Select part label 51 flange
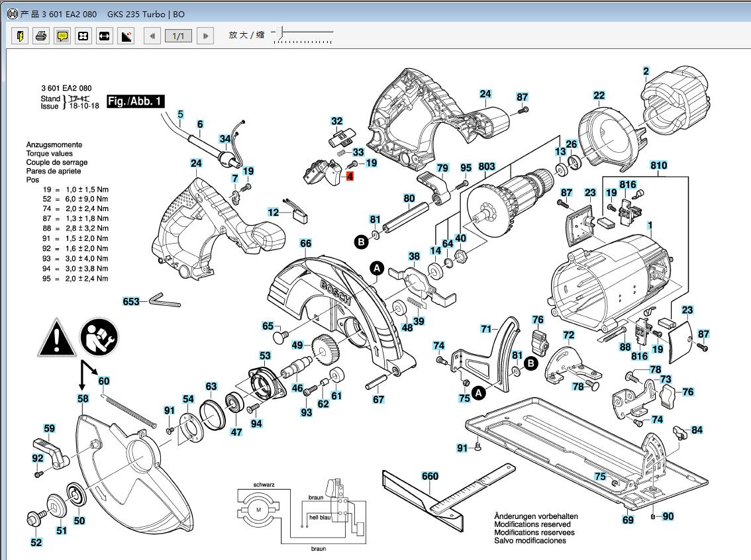This screenshot has width=751, height=560. pos(62,530)
